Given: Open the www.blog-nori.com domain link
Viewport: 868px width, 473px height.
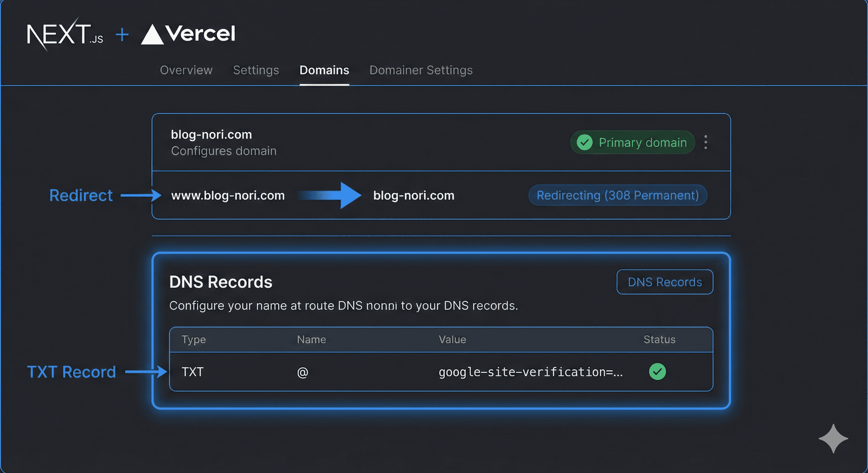Looking at the screenshot, I should point(228,195).
